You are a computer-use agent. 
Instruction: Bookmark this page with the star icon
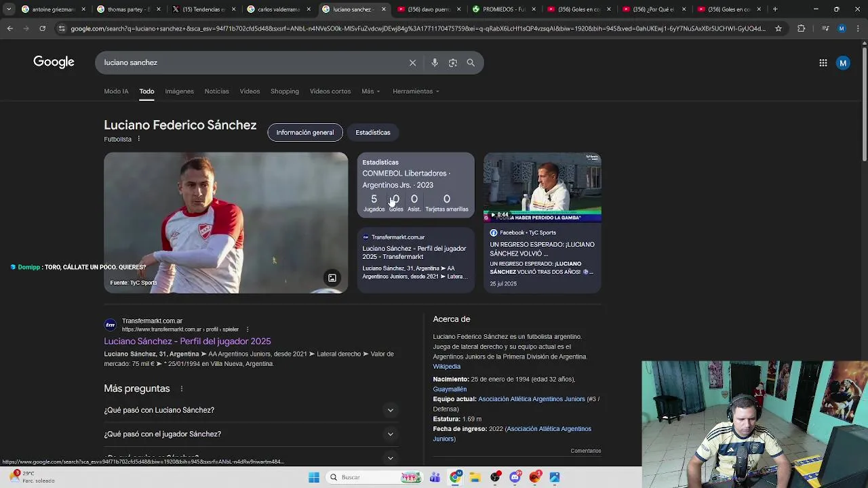[778, 28]
